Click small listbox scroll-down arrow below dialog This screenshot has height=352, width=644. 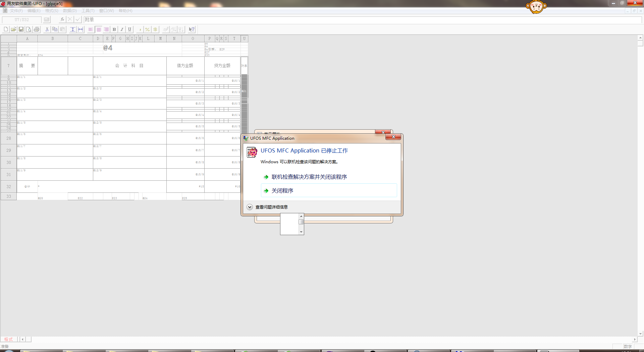tap(301, 232)
